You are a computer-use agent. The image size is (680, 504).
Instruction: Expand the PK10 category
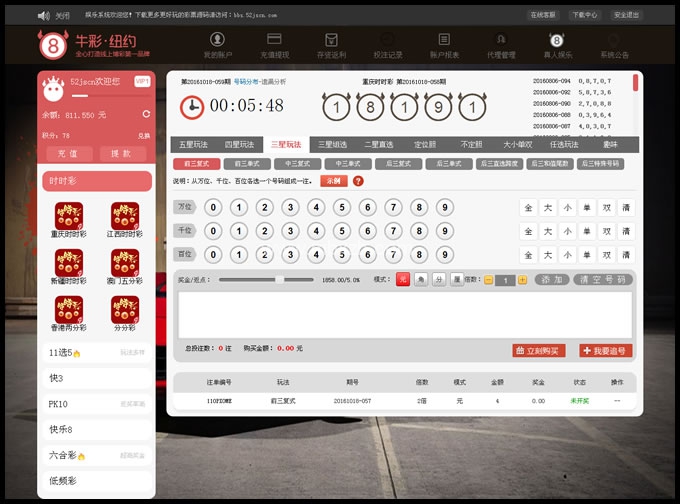(x=97, y=404)
